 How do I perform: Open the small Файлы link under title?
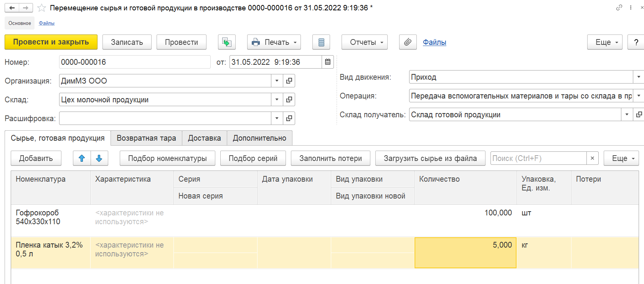46,23
